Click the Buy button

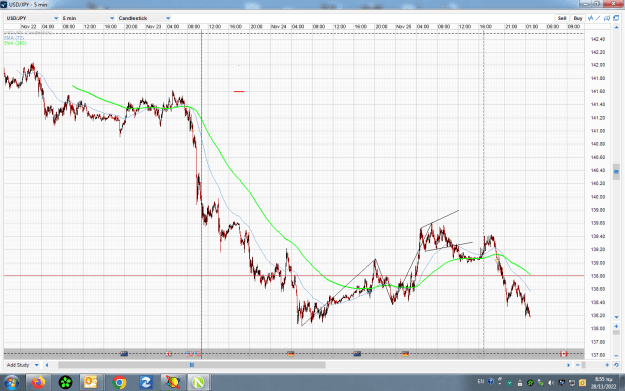(x=578, y=18)
